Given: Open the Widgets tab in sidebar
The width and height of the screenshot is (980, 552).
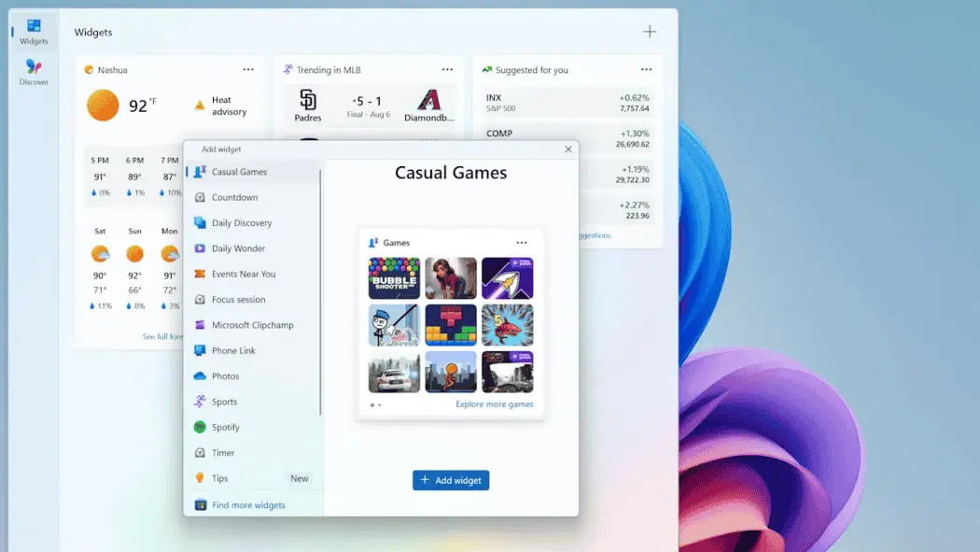Looking at the screenshot, I should [x=34, y=32].
